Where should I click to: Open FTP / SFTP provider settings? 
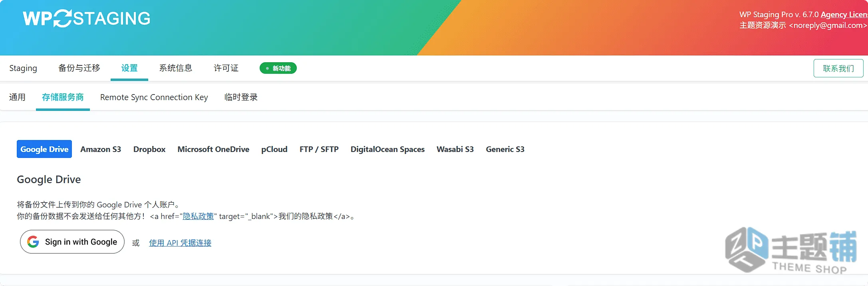(319, 149)
